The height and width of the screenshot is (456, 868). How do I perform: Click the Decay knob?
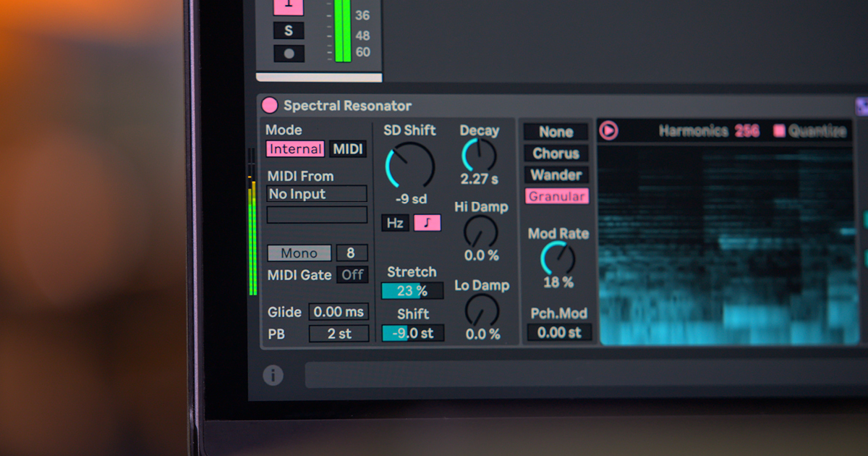coord(480,155)
